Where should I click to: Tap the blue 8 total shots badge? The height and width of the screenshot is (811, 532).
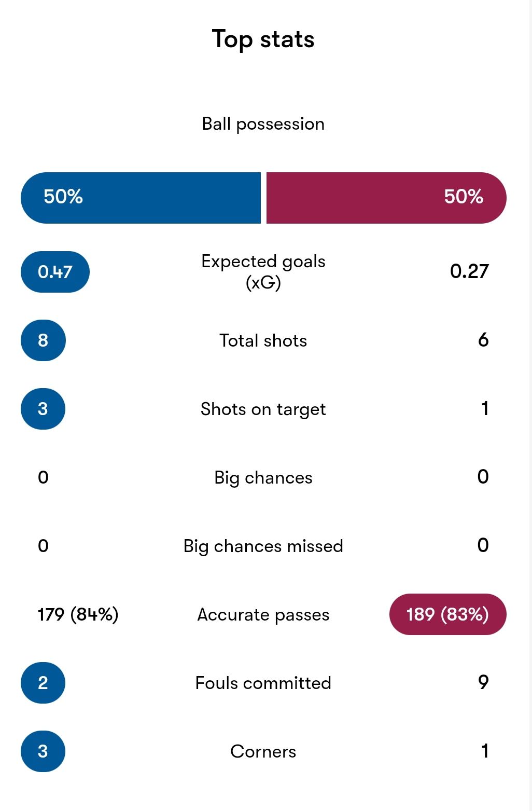click(43, 340)
